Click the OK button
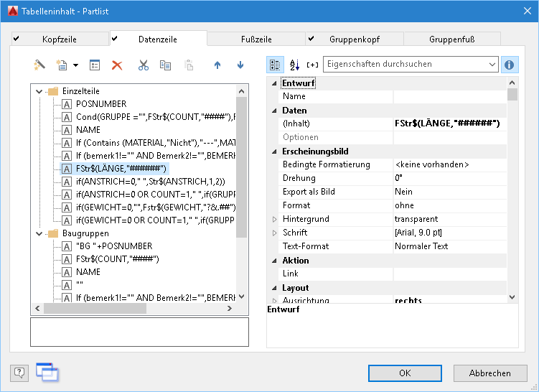This screenshot has width=539, height=392. (405, 373)
